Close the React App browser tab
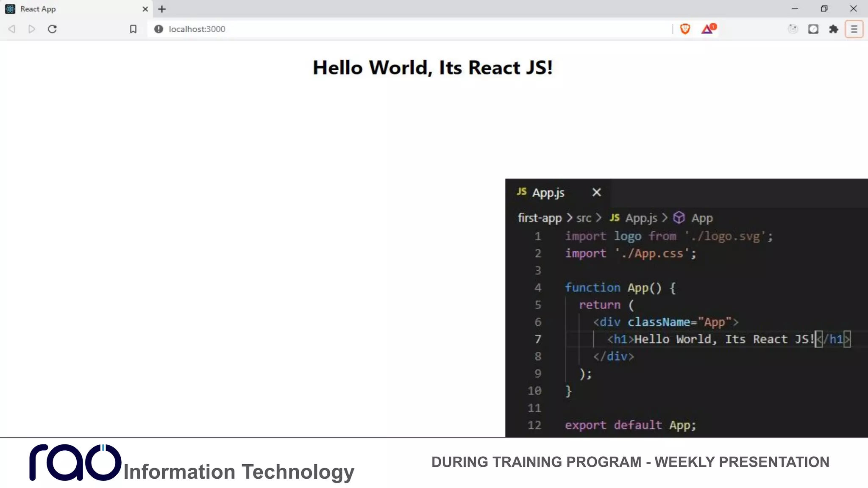Image resolution: width=868 pixels, height=488 pixels. click(x=145, y=9)
